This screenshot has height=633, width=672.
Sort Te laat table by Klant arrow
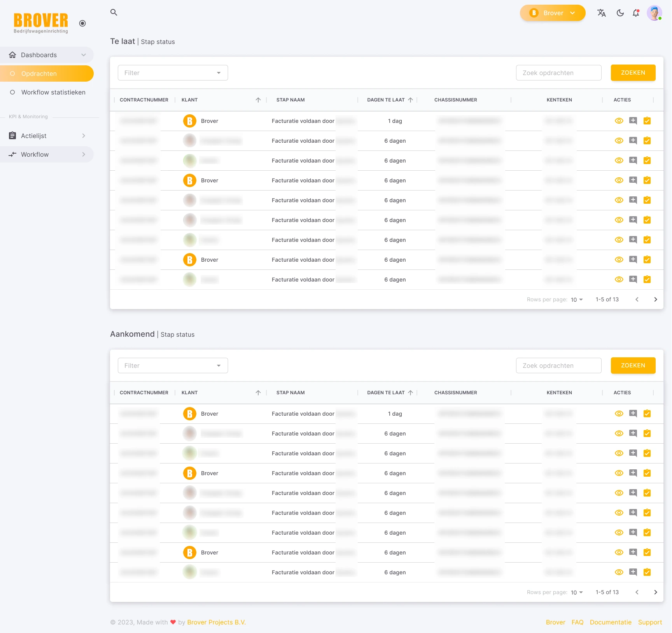click(258, 100)
